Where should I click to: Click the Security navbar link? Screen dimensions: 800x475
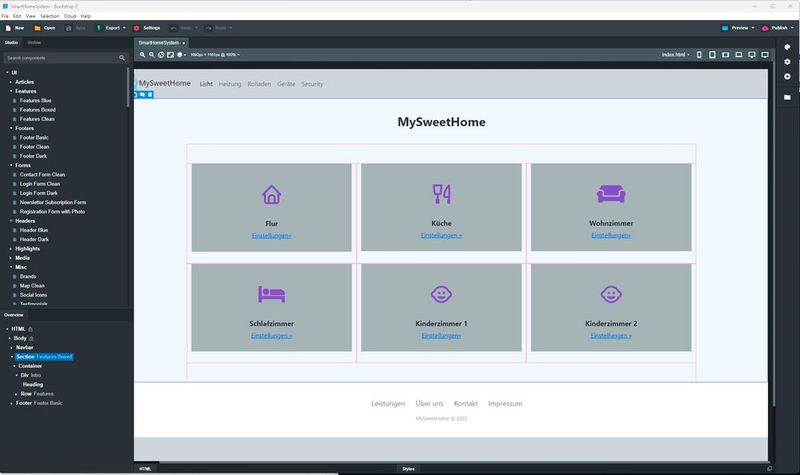click(312, 84)
